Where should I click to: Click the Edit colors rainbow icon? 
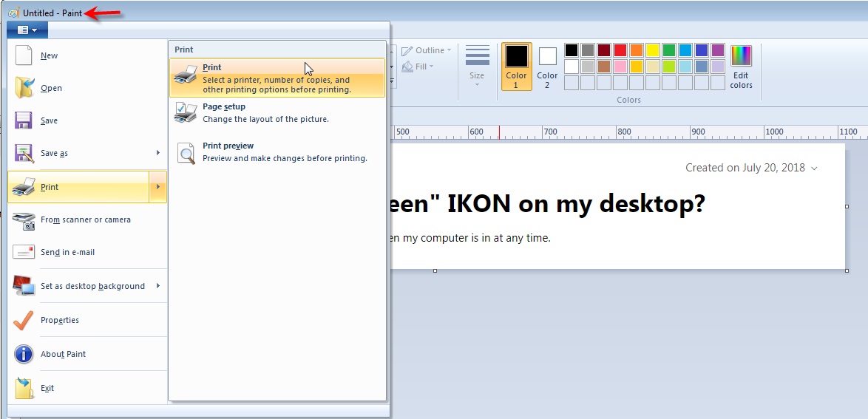[742, 56]
